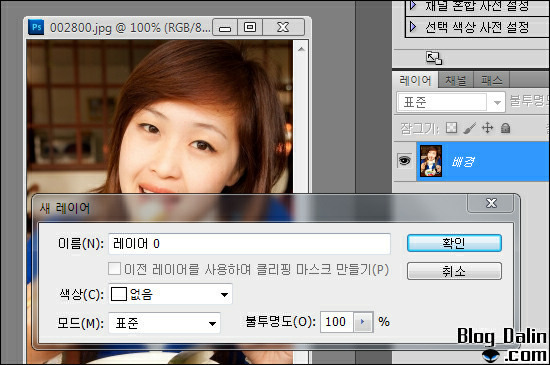Open the 모드(M) dropdown in dialog
This screenshot has height=365, width=550.
pos(164,323)
